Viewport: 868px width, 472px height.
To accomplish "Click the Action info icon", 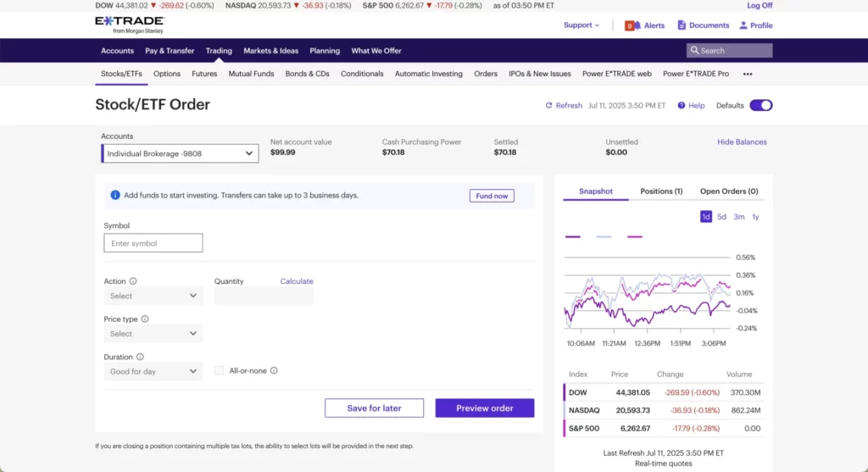I will click(x=133, y=281).
